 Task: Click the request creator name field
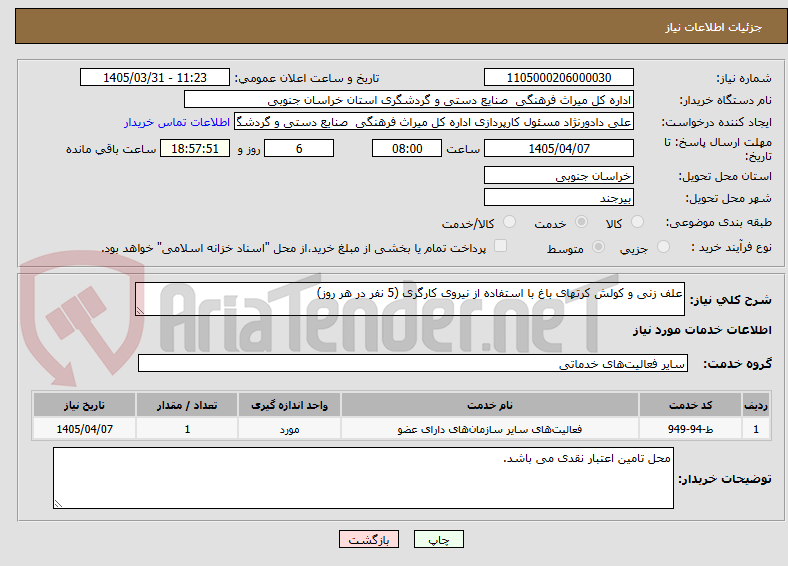434,122
